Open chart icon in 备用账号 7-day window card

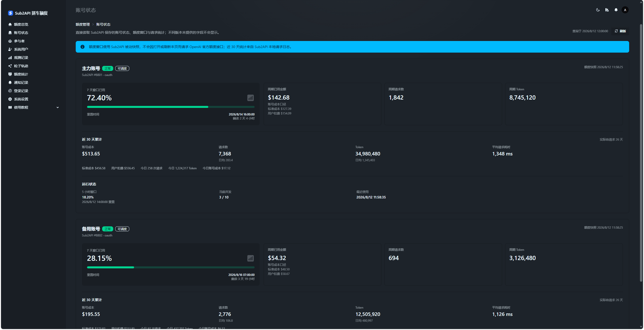(250, 258)
